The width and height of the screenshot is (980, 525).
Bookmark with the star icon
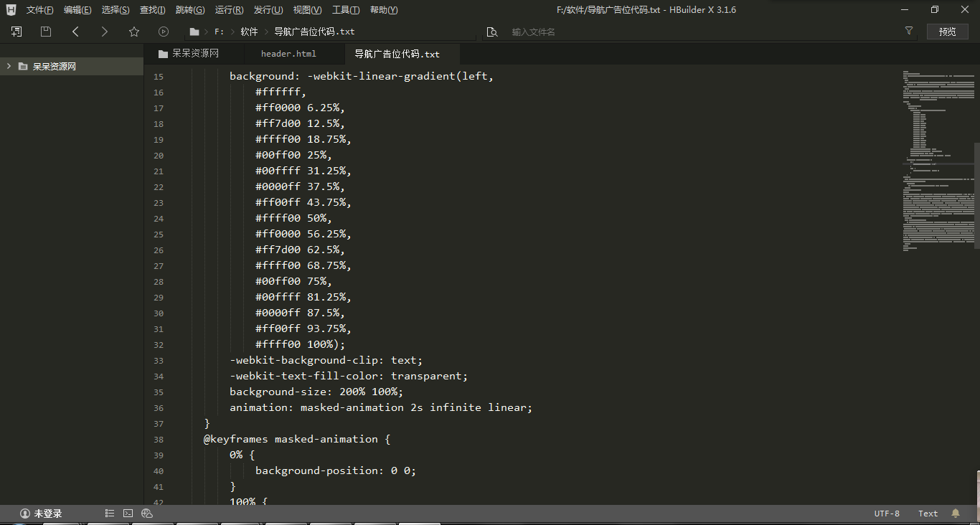(134, 32)
